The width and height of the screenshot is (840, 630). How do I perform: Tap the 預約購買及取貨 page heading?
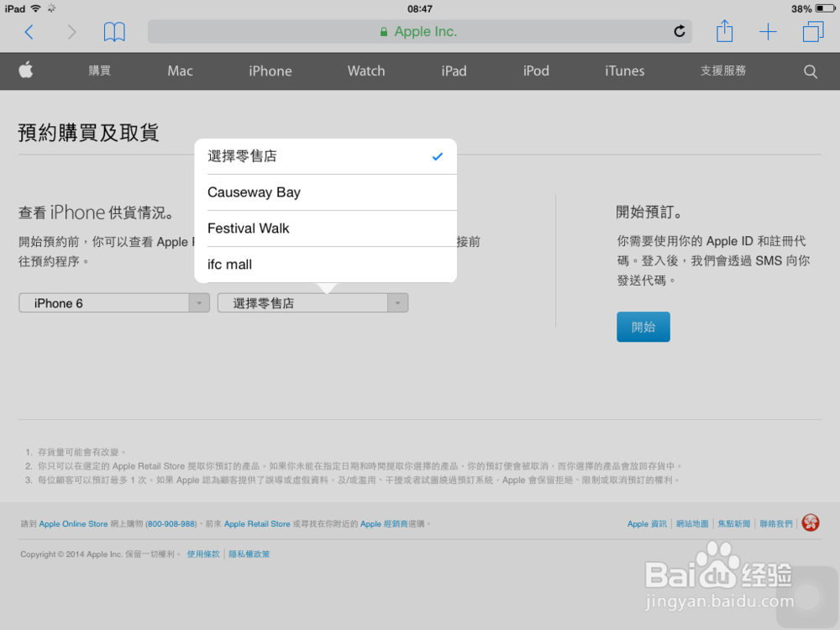88,133
